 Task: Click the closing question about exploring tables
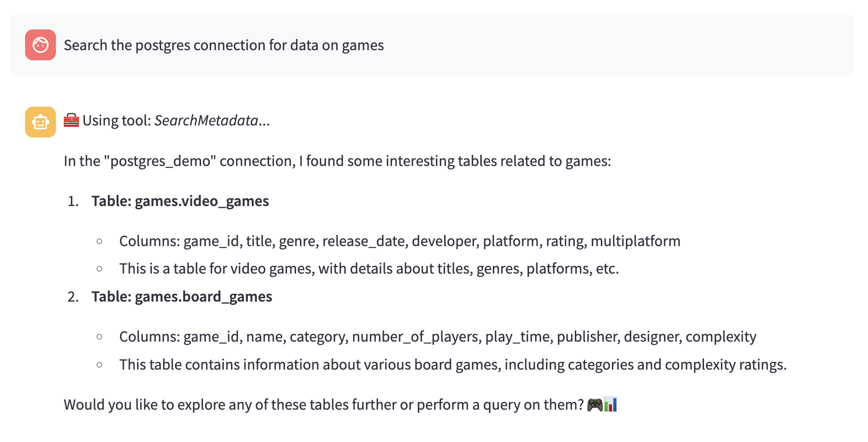coord(324,405)
